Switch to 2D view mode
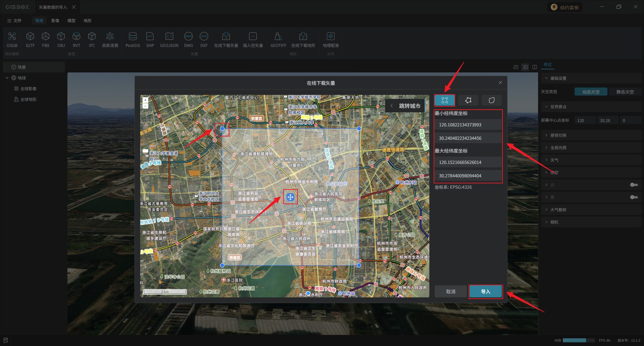Viewport: 644px width, 346px height. click(x=516, y=67)
